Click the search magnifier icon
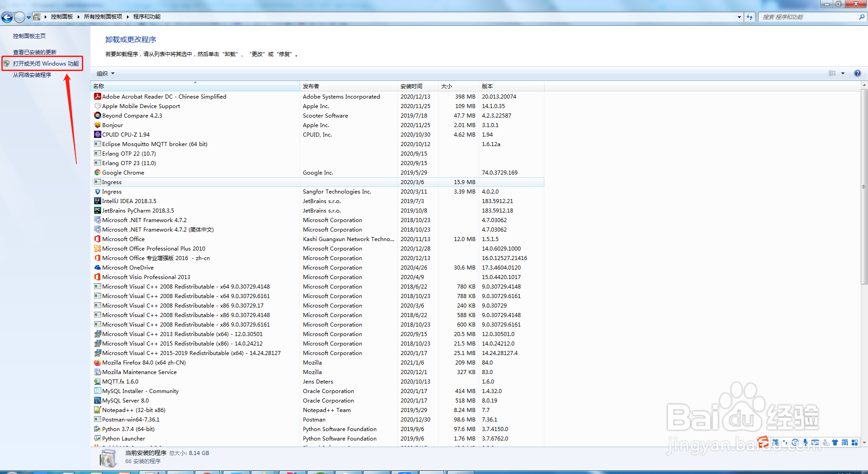Screen dimensions: 868x474 (x=861, y=17)
